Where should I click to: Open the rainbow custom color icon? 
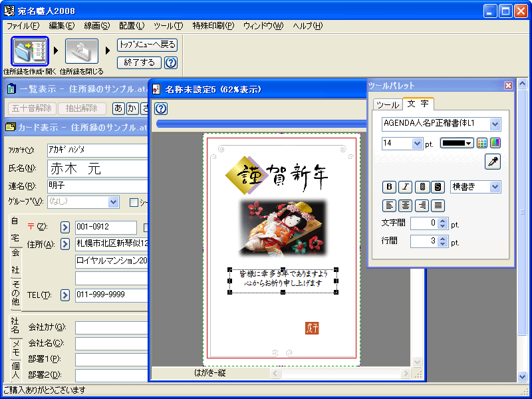tap(495, 143)
